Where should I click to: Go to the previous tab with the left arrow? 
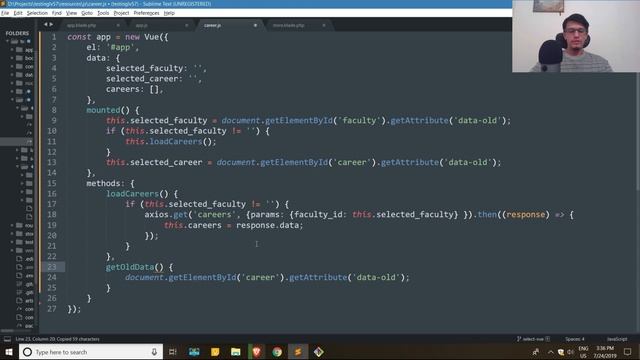[x=46, y=24]
